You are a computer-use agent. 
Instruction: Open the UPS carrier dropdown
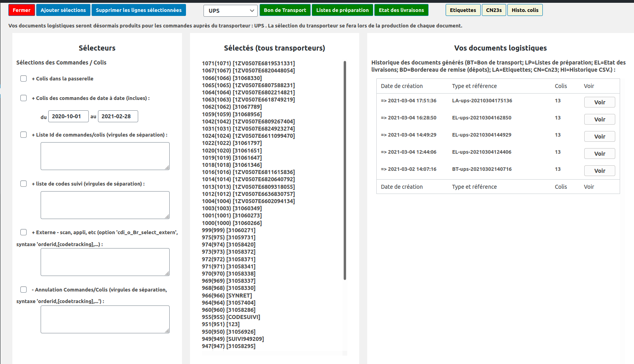(230, 11)
